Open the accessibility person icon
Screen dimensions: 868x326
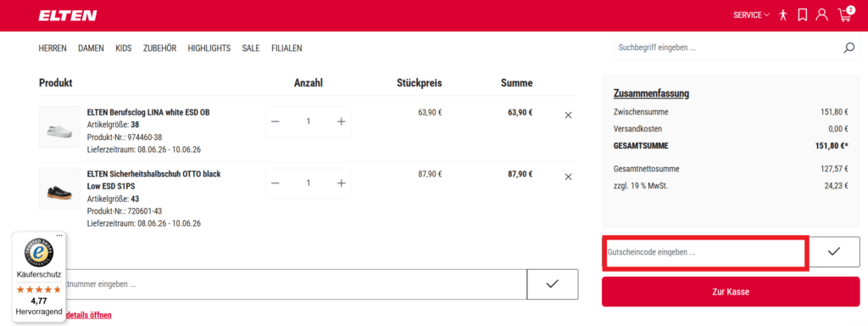[x=782, y=15]
